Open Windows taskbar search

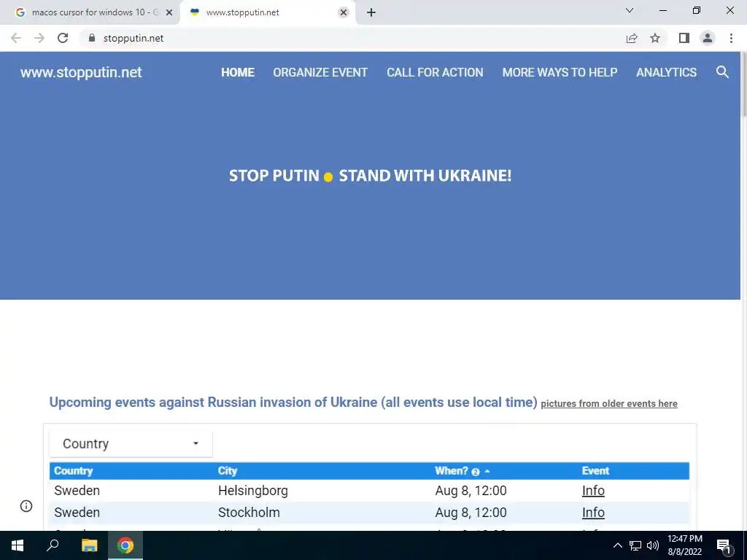pyautogui.click(x=53, y=545)
